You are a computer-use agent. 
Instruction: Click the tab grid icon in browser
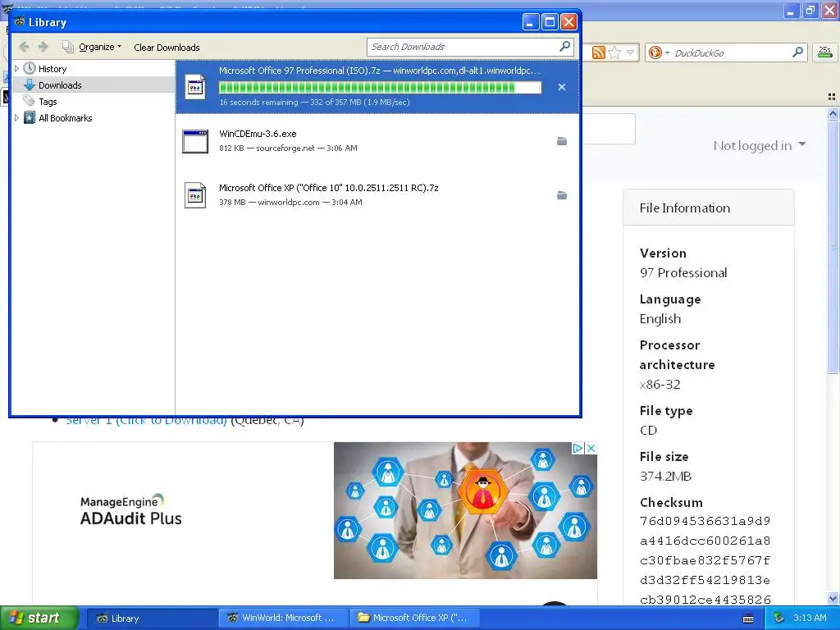point(832,97)
